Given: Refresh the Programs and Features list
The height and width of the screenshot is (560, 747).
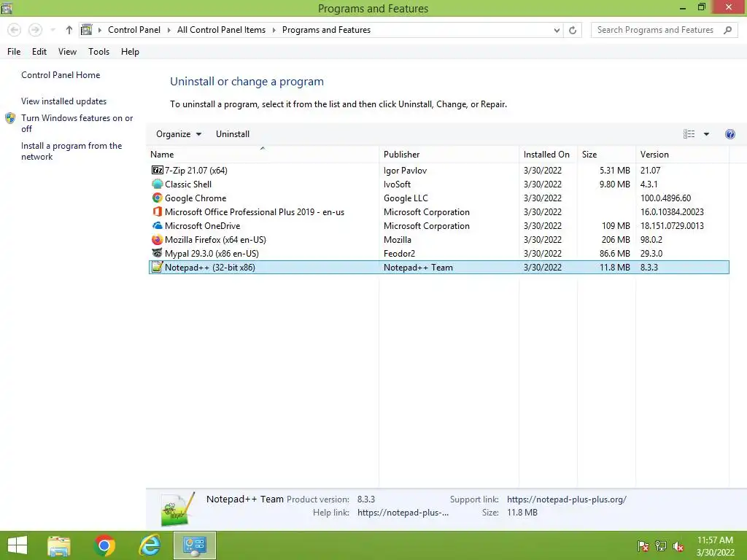Looking at the screenshot, I should click(x=573, y=30).
